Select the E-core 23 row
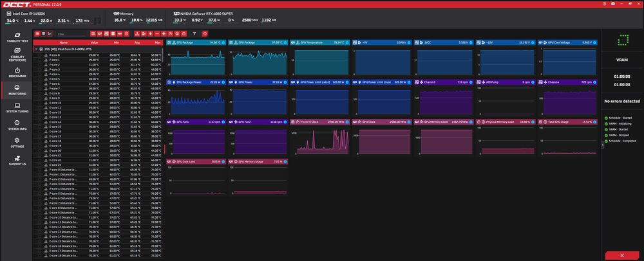 99,165
